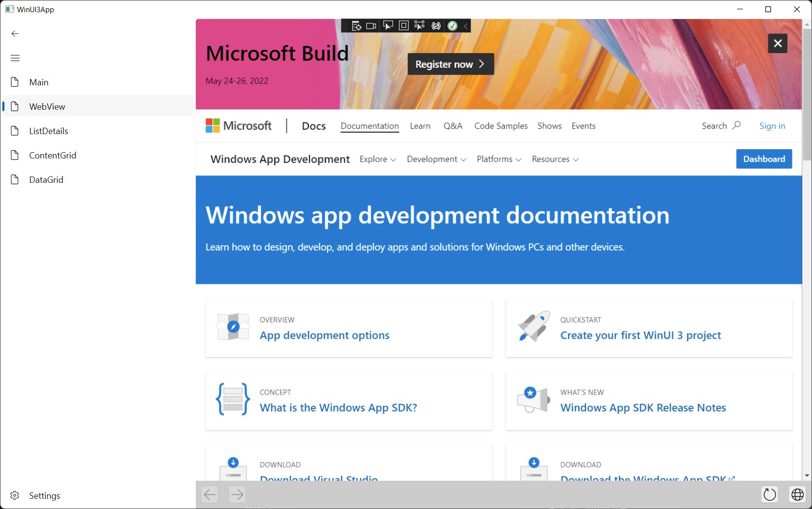Click green checkmark status icon in debug toolbar
The width and height of the screenshot is (812, 509).
click(x=453, y=26)
